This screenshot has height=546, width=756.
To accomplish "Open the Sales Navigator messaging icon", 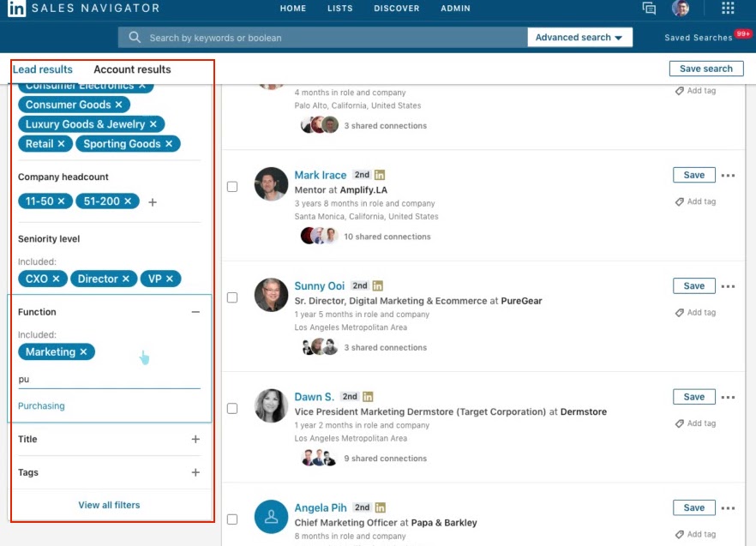I will (649, 8).
